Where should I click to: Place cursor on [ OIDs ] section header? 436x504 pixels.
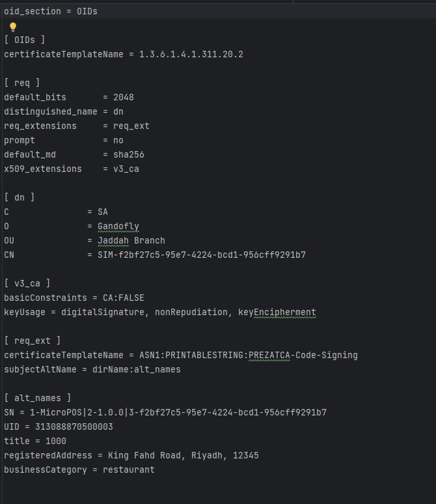[x=25, y=40]
